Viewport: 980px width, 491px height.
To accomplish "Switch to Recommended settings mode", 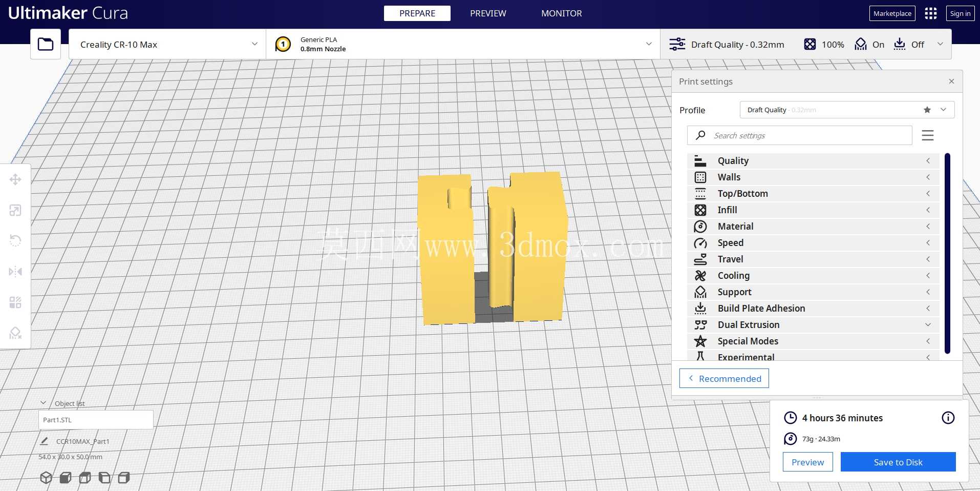I will [x=724, y=378].
